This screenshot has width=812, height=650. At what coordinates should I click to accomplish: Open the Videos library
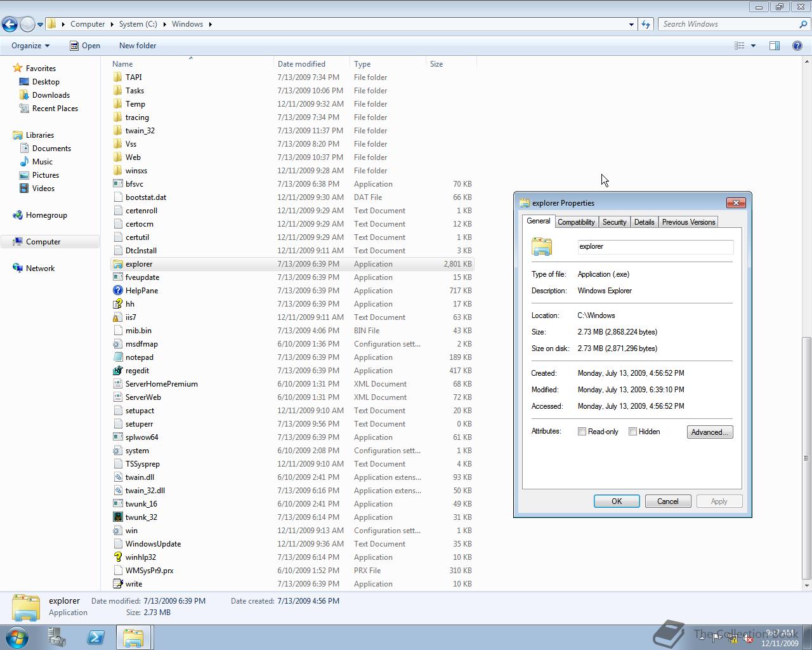(43, 189)
